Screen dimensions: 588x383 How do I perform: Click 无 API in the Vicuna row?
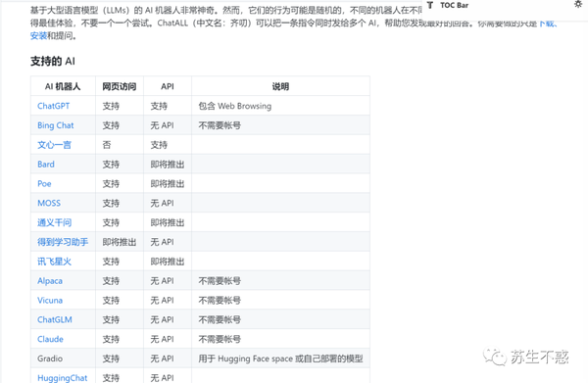(163, 301)
